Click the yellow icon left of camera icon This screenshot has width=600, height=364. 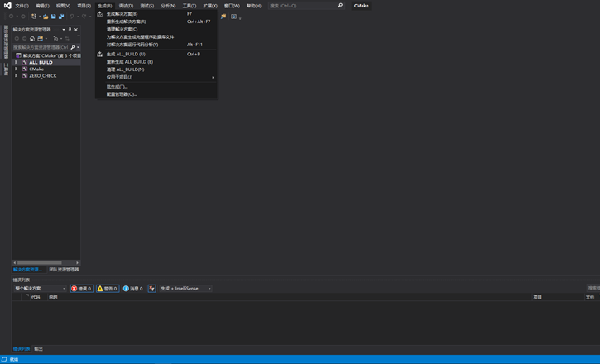click(223, 17)
